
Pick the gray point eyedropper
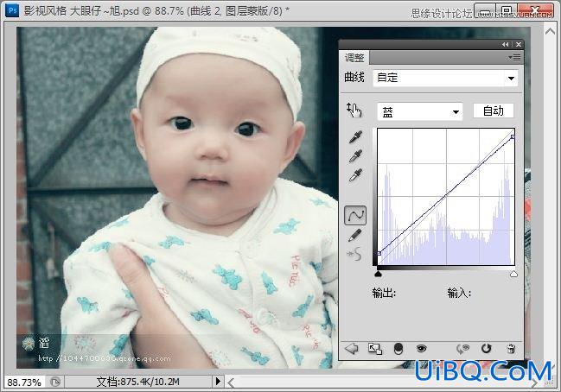click(355, 155)
